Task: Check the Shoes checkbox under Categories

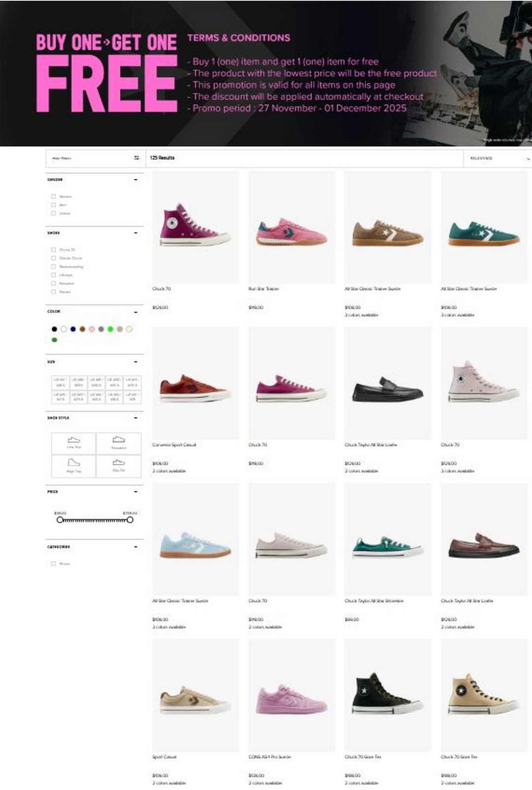Action: click(53, 563)
